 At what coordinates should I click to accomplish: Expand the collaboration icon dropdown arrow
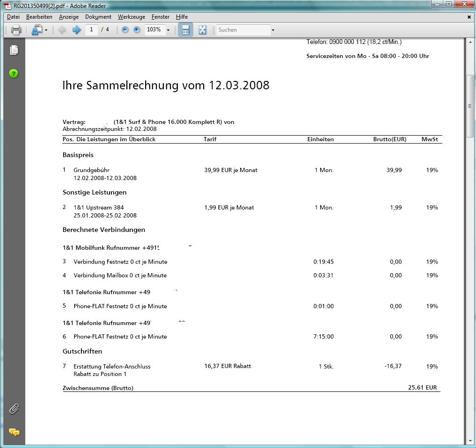46,30
